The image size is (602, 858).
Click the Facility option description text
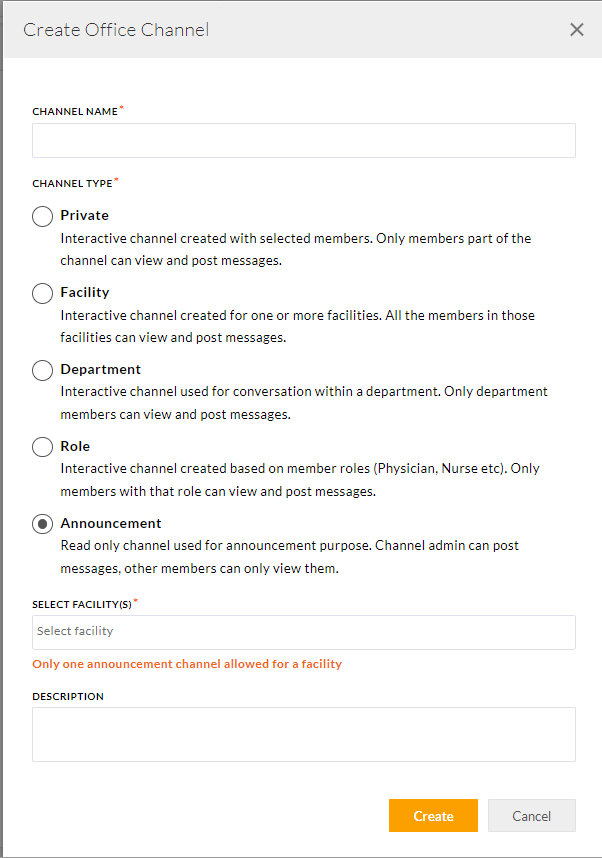coord(297,326)
